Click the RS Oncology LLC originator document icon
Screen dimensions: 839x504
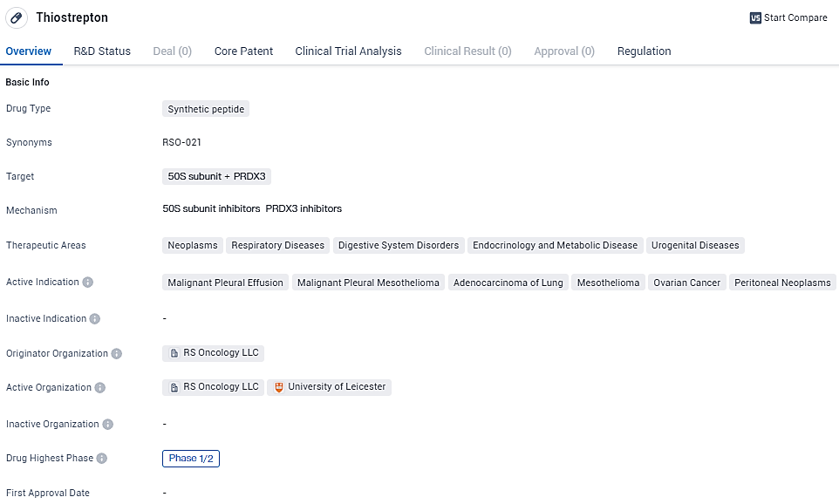coord(174,353)
